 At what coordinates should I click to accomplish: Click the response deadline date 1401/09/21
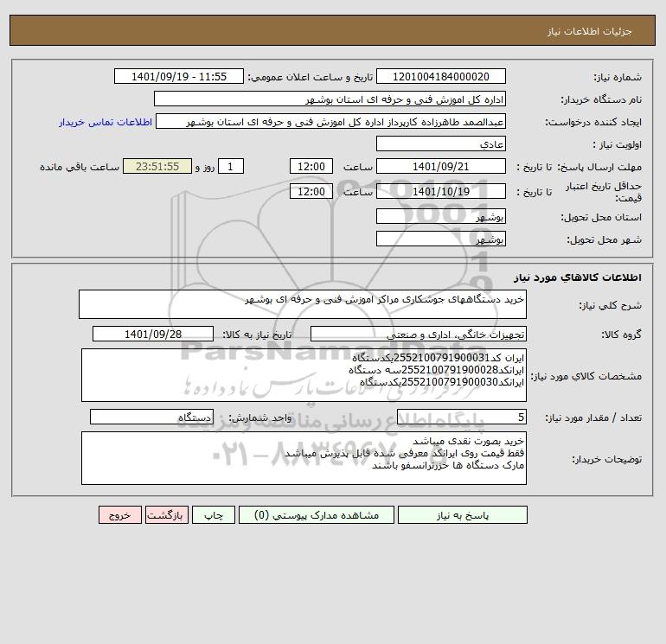[441, 167]
